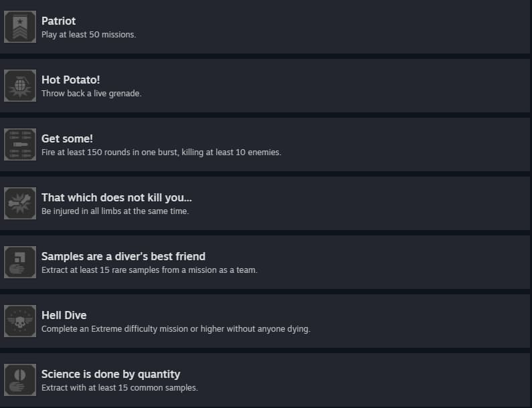Select the common samples hand icon
This screenshot has width=532, height=408.
point(20,380)
